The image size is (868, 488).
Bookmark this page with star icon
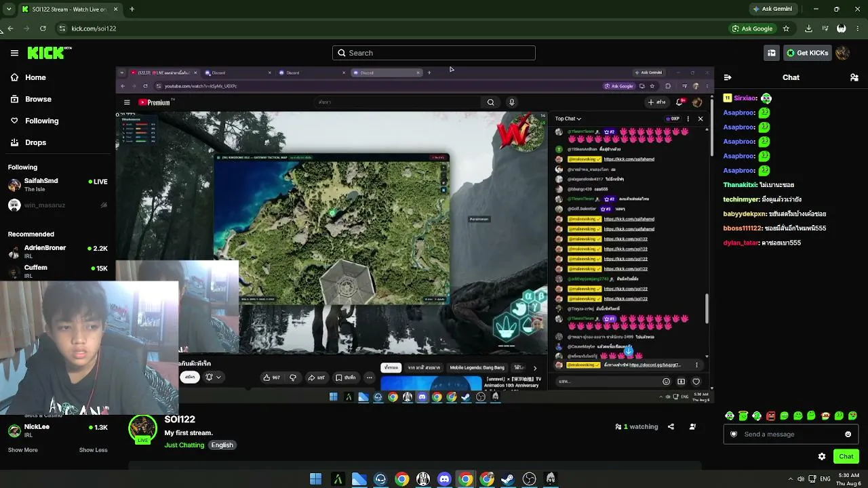click(x=786, y=28)
